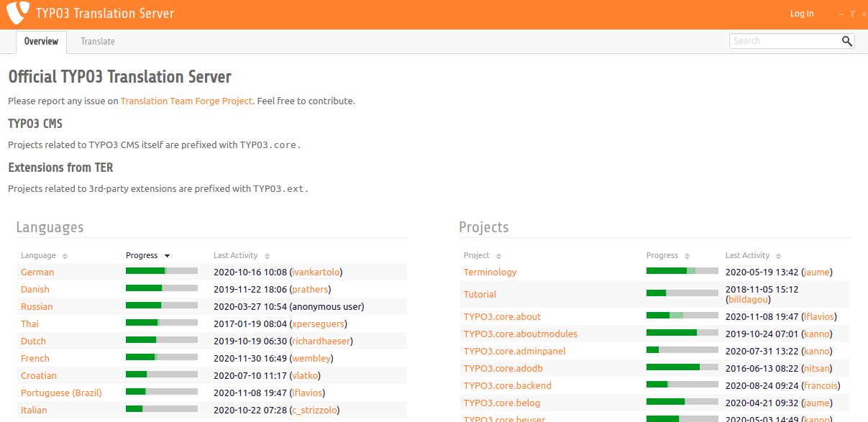Select the German language entry

37,272
